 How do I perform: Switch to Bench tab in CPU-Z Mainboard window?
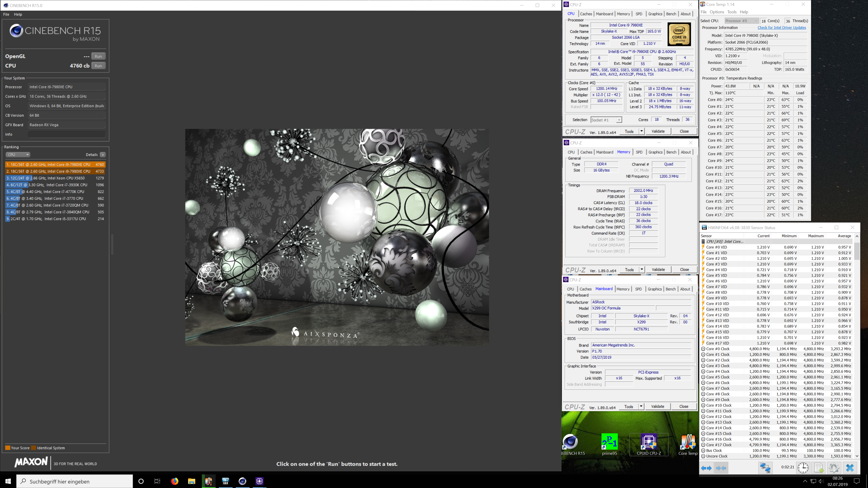670,289
